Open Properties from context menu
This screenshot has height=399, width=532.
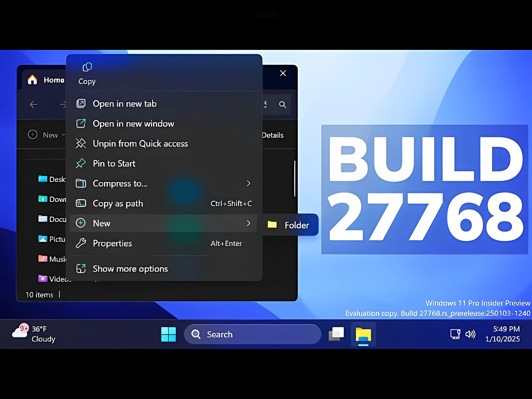pyautogui.click(x=164, y=243)
